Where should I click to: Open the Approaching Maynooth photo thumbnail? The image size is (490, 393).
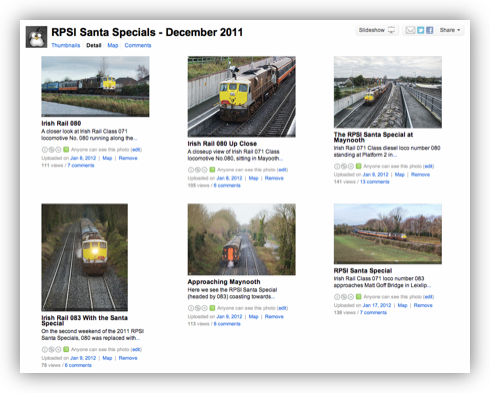tap(242, 239)
